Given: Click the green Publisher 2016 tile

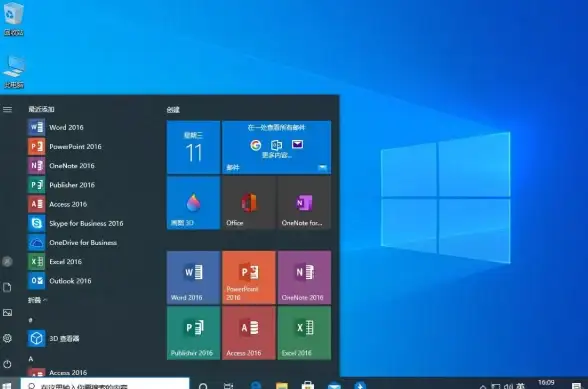Looking at the screenshot, I should (x=193, y=333).
